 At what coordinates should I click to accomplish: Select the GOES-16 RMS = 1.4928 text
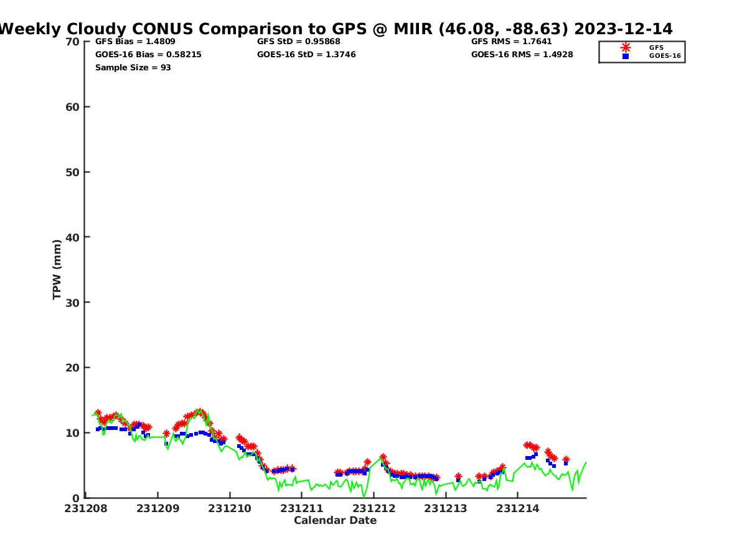(522, 55)
